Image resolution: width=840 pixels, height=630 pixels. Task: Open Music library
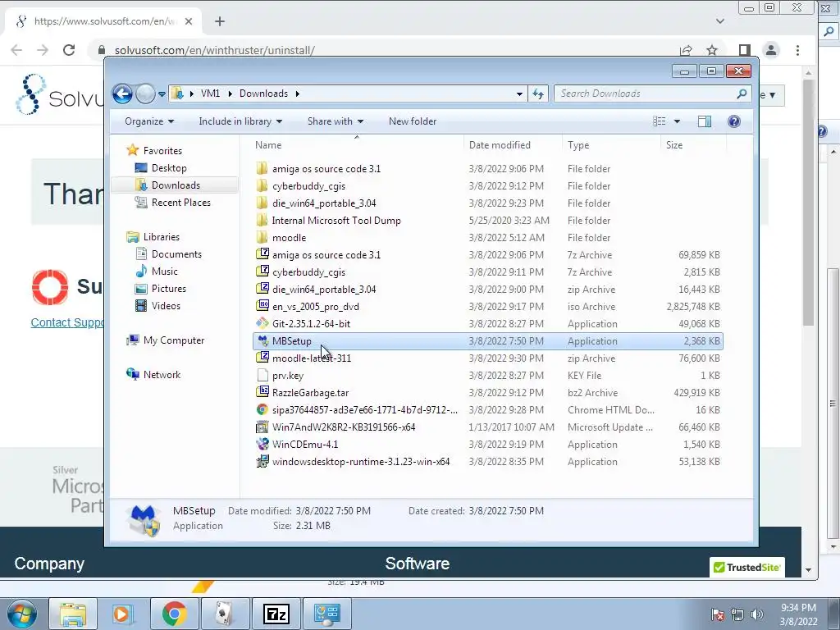click(164, 272)
